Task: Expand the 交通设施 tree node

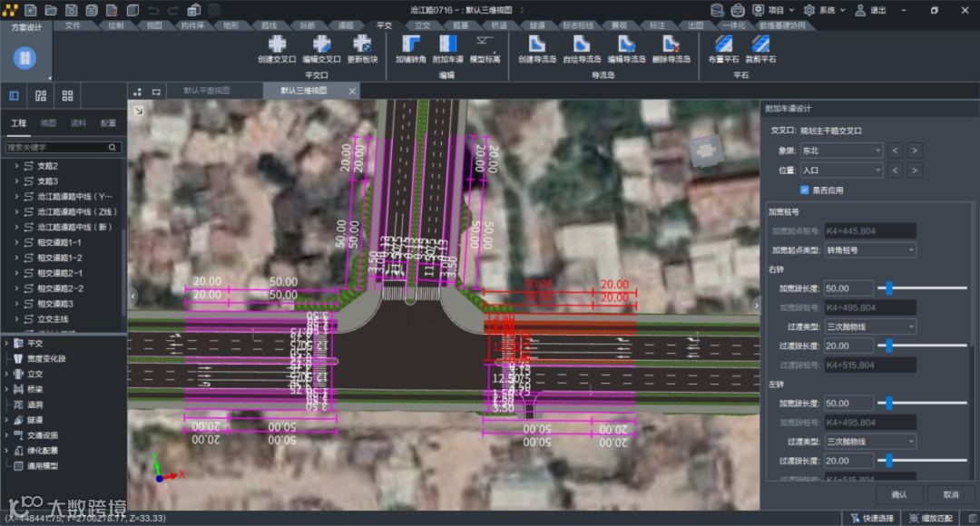Action: 6,435
